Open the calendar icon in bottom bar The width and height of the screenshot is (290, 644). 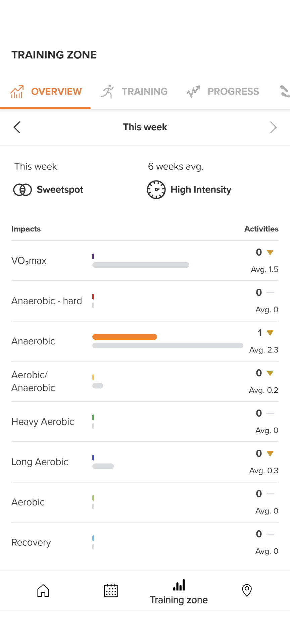tap(111, 590)
